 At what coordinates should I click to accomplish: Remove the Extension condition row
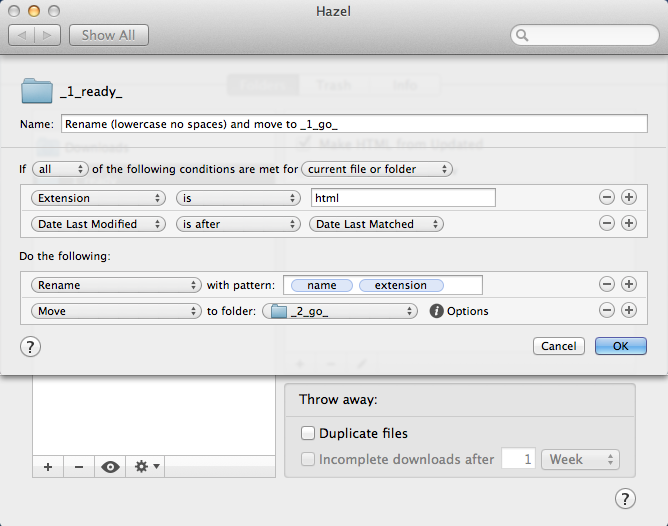coord(607,197)
